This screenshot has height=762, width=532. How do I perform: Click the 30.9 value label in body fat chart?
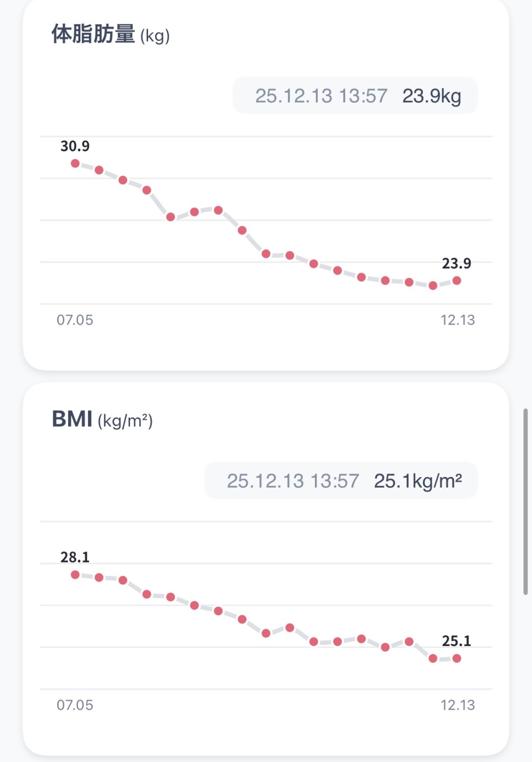point(75,146)
